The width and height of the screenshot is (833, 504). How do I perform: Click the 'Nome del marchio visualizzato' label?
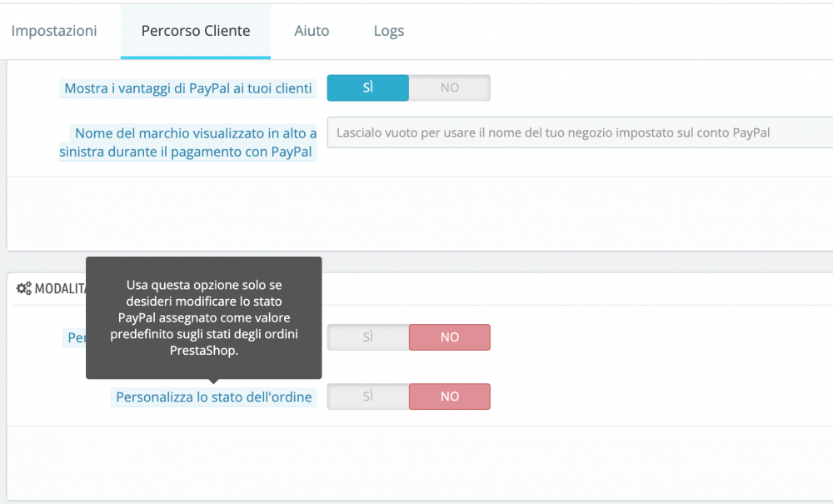click(188, 142)
